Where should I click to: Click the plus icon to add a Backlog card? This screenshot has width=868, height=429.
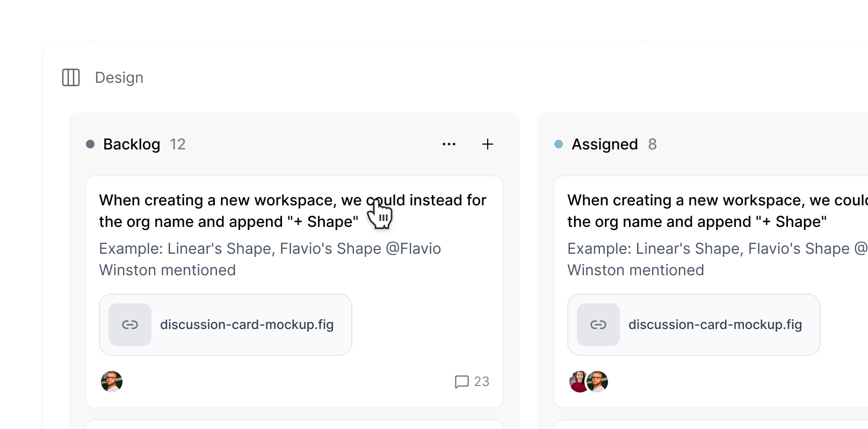[x=487, y=144]
